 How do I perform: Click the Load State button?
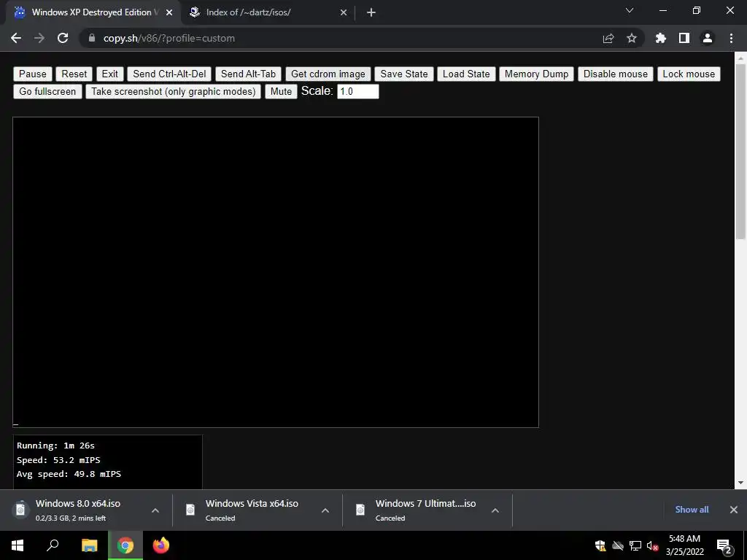pyautogui.click(x=466, y=74)
